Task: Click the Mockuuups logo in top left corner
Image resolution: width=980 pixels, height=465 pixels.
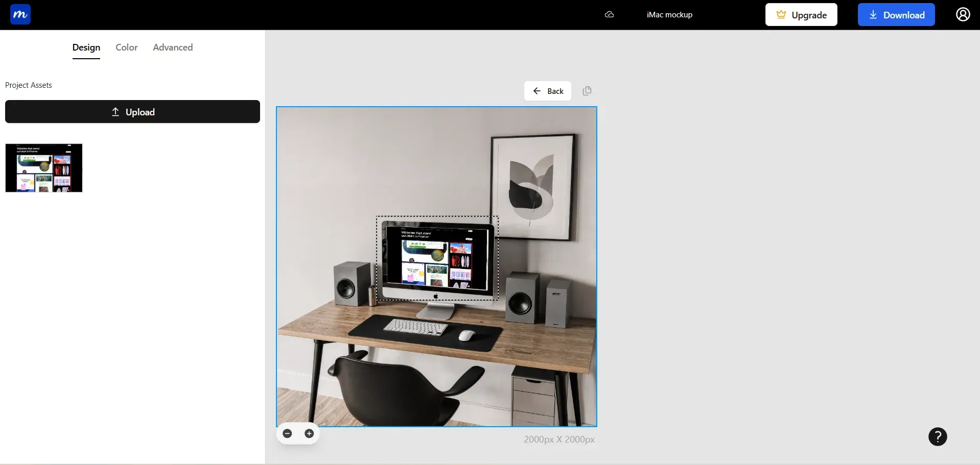Action: pos(19,14)
